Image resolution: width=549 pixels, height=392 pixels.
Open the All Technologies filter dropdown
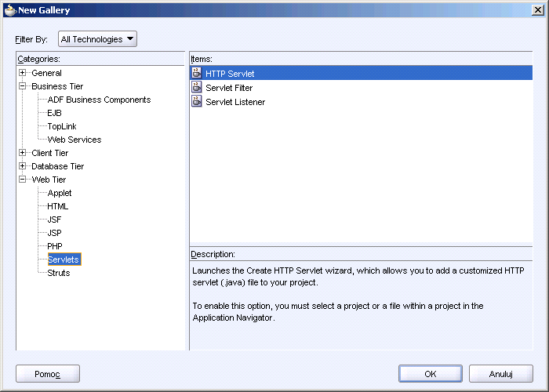pos(97,39)
